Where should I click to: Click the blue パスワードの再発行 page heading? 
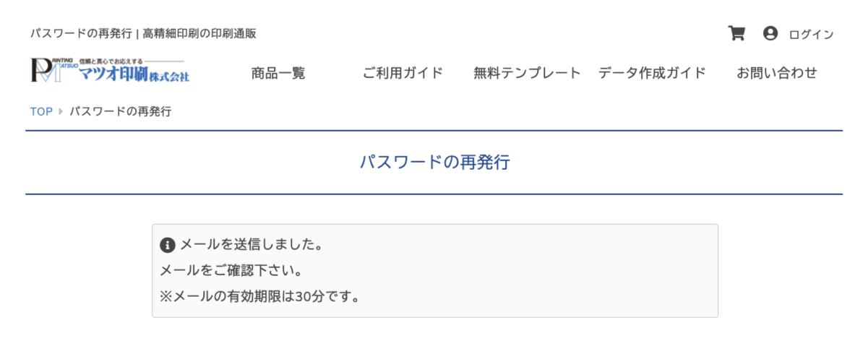[434, 163]
